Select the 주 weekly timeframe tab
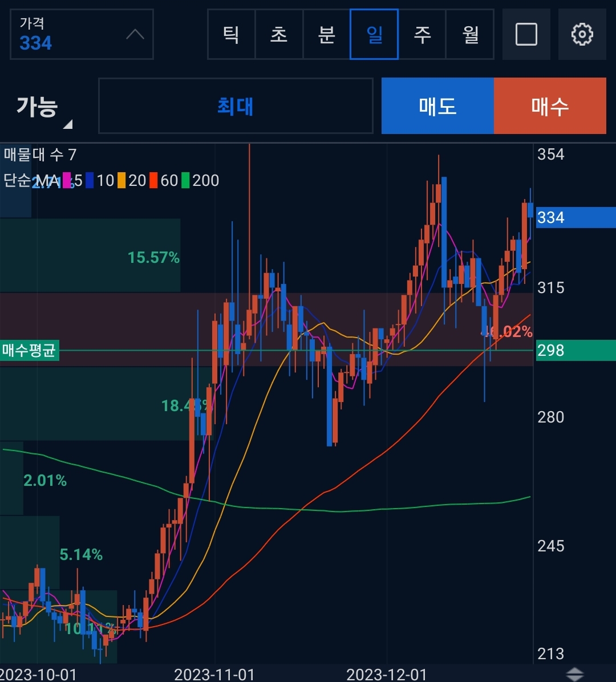This screenshot has width=616, height=682. [x=422, y=34]
